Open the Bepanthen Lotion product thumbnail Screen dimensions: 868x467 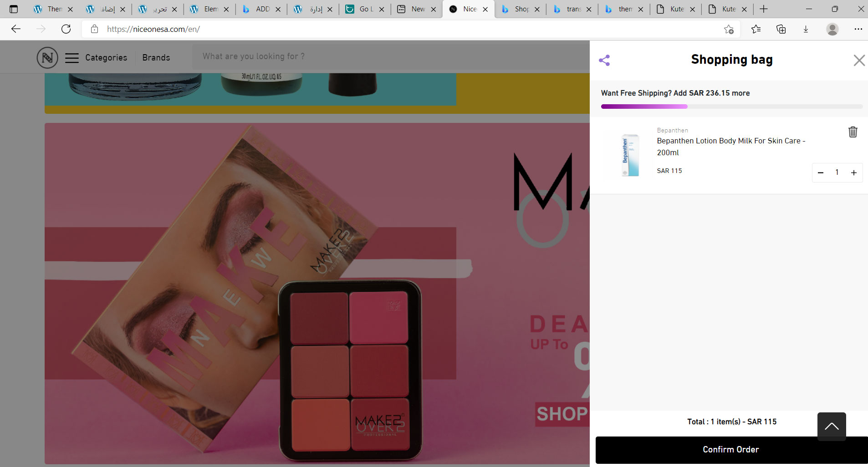pos(630,155)
